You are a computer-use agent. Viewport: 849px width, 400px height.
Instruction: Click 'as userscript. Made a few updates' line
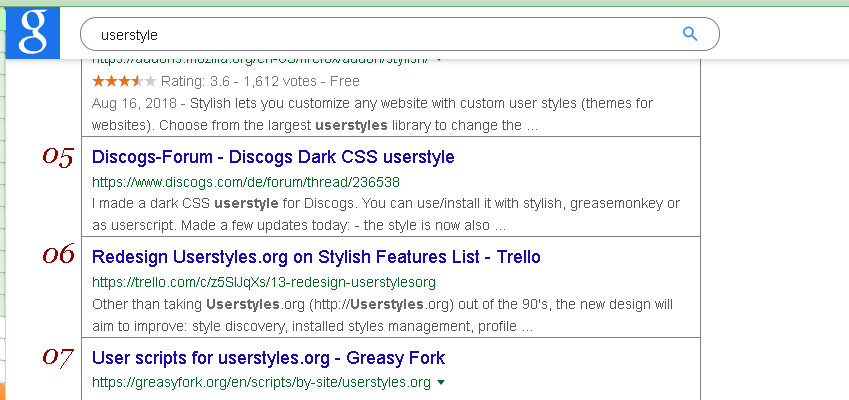(299, 226)
